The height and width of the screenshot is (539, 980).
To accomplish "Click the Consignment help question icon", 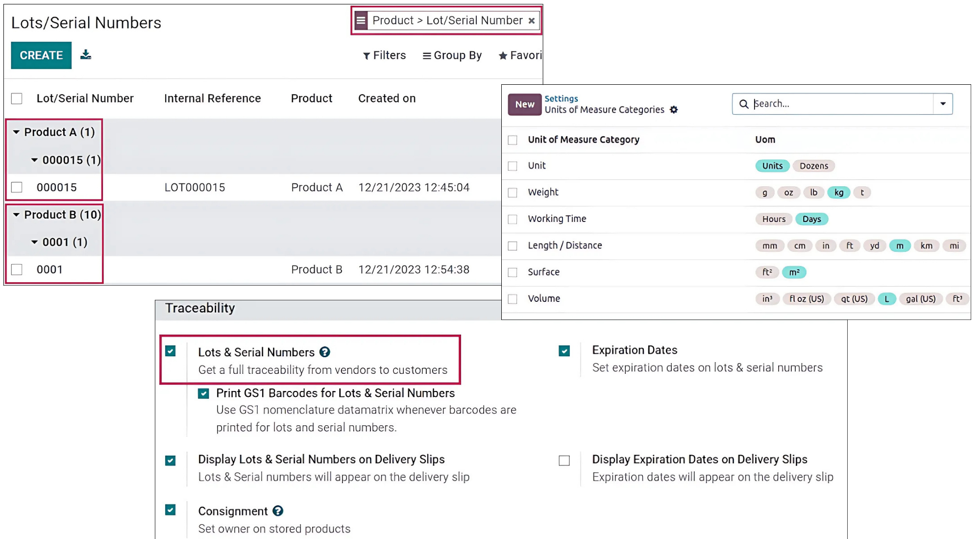I will [278, 511].
